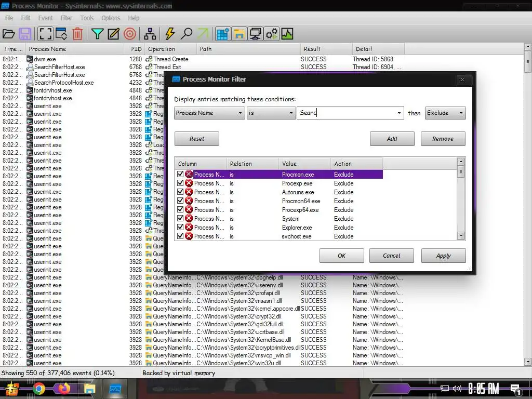Toggle the Show File System Activity icon

click(239, 34)
